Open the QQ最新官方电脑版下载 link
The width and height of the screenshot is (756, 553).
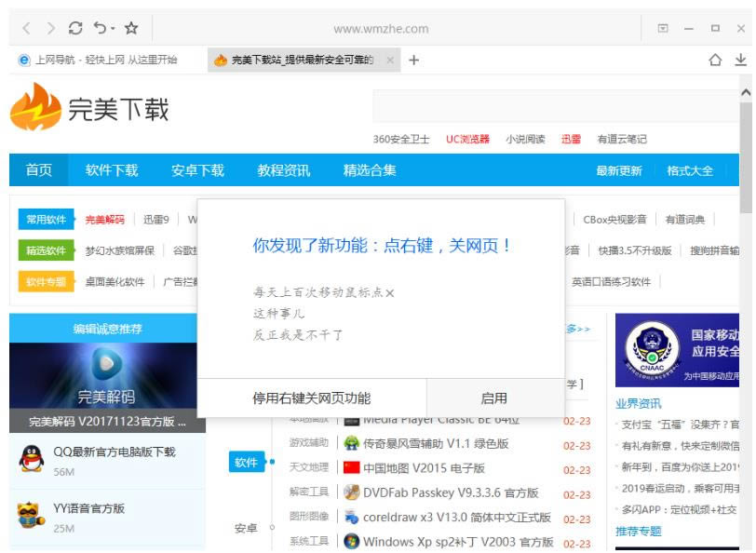pyautogui.click(x=115, y=452)
